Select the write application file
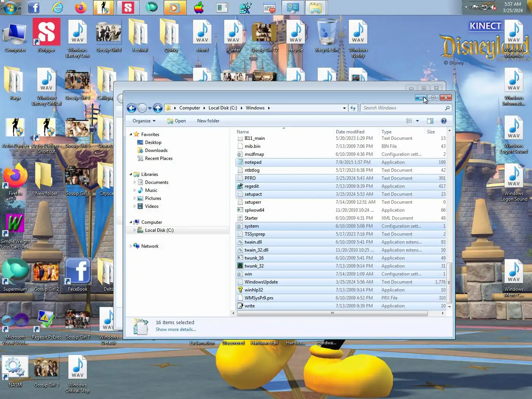532x399 pixels. 340,306
